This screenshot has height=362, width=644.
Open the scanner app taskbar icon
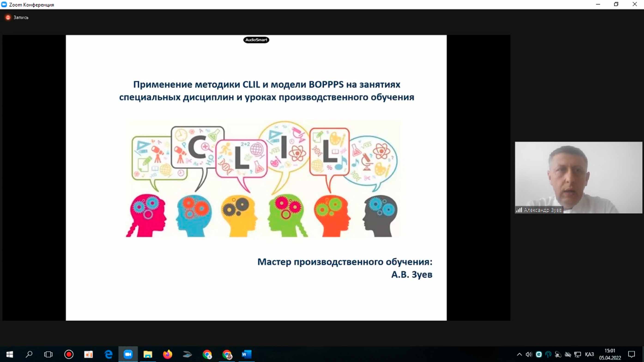tap(187, 354)
